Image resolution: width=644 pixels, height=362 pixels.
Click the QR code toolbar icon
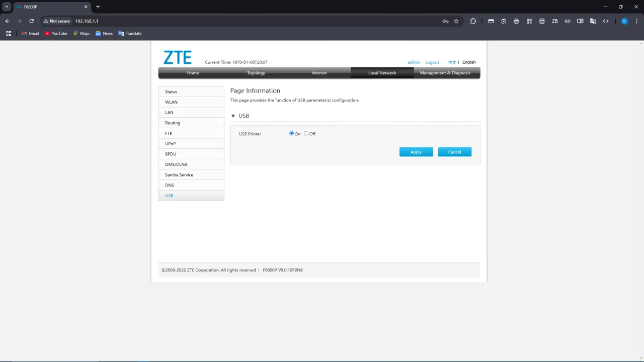click(529, 21)
